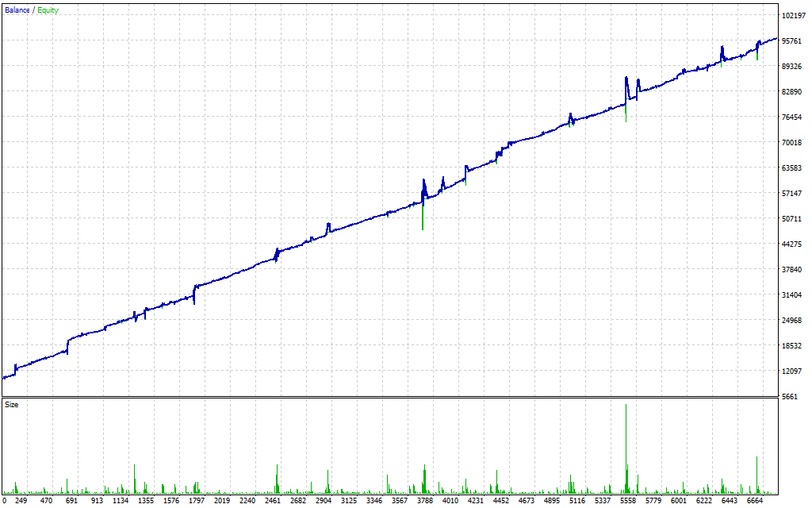
Task: Click the green equity dip near 6664
Action: 757,56
